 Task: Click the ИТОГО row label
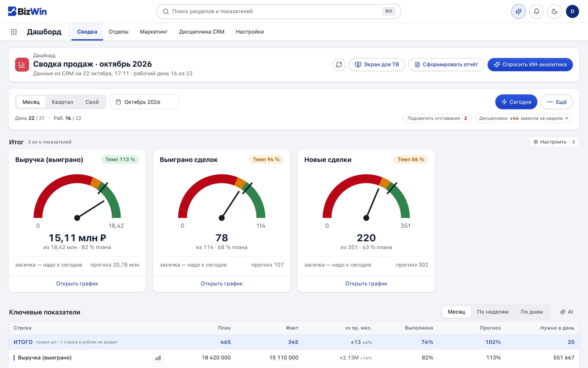tap(23, 342)
